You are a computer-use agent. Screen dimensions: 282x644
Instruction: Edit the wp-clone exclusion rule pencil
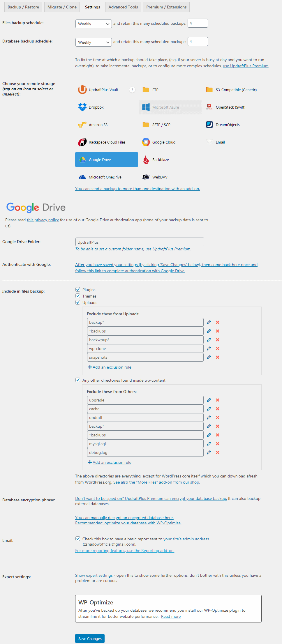coord(209,348)
